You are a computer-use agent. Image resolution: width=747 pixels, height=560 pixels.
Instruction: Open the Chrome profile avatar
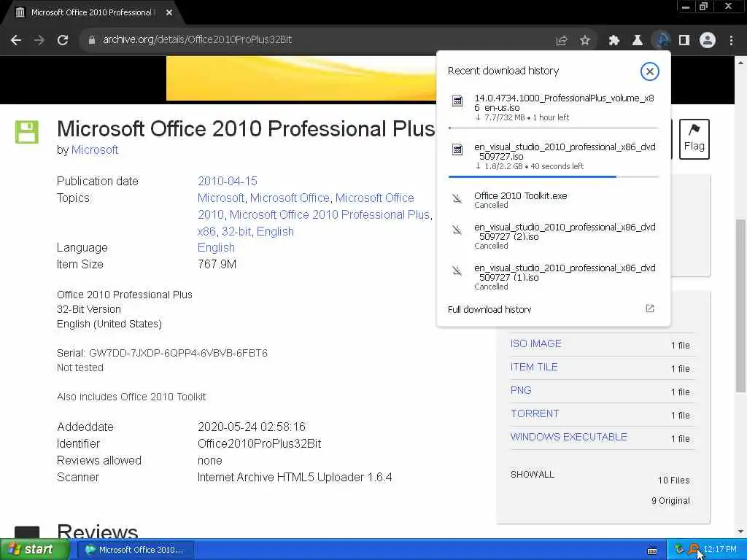(x=708, y=41)
